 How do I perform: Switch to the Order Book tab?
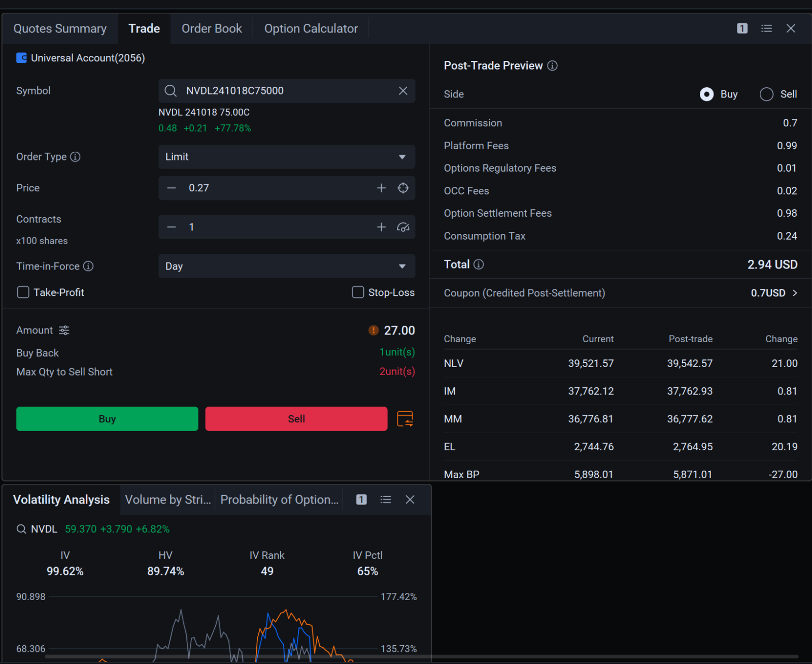point(212,28)
